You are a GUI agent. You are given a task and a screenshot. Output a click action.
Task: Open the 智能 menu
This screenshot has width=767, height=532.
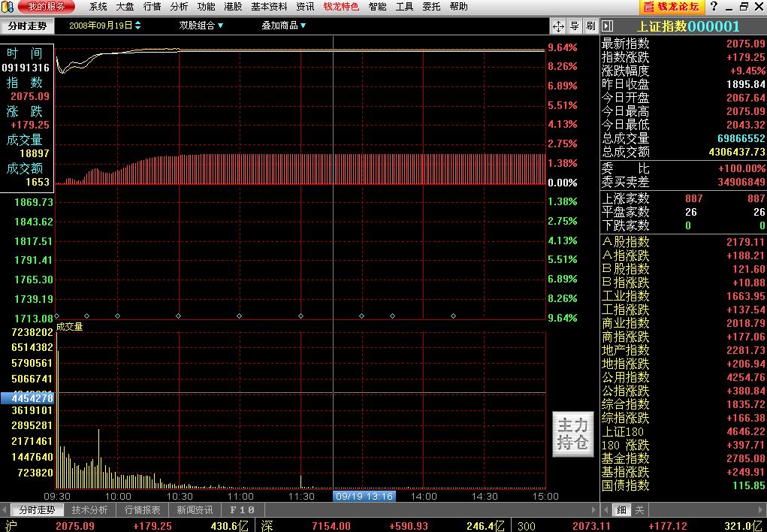click(x=377, y=7)
